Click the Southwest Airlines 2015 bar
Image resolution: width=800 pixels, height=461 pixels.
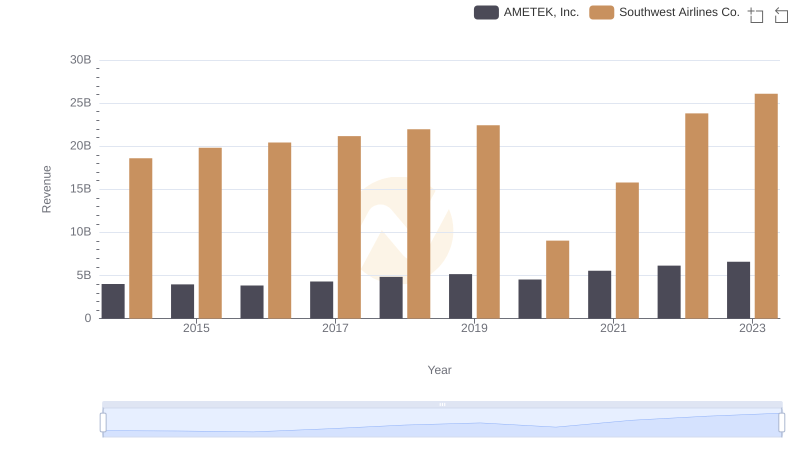[x=210, y=233]
